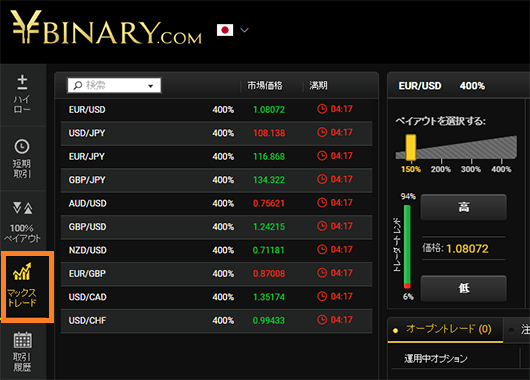Click the 低 (Low) trade button
This screenshot has width=530, height=380.
pos(463,288)
